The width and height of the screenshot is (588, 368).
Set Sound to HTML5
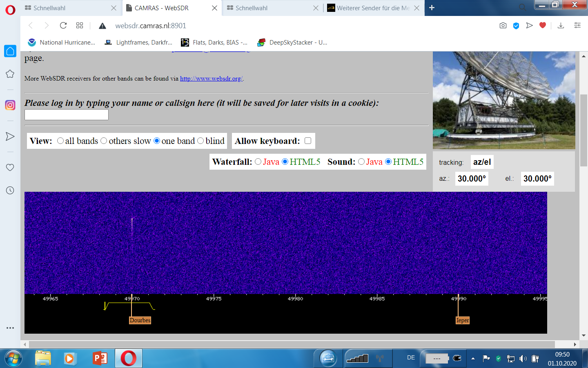pos(388,162)
